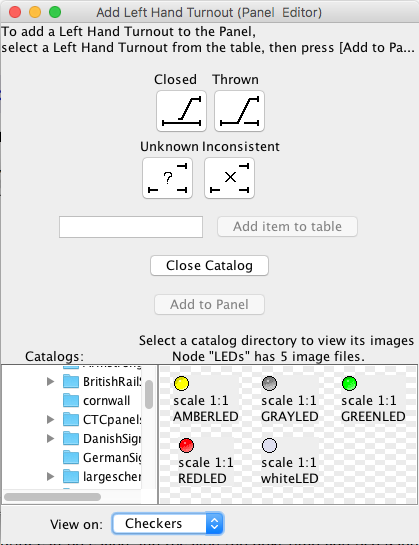Click the turnout name text field
419x545 pixels.
131,227
